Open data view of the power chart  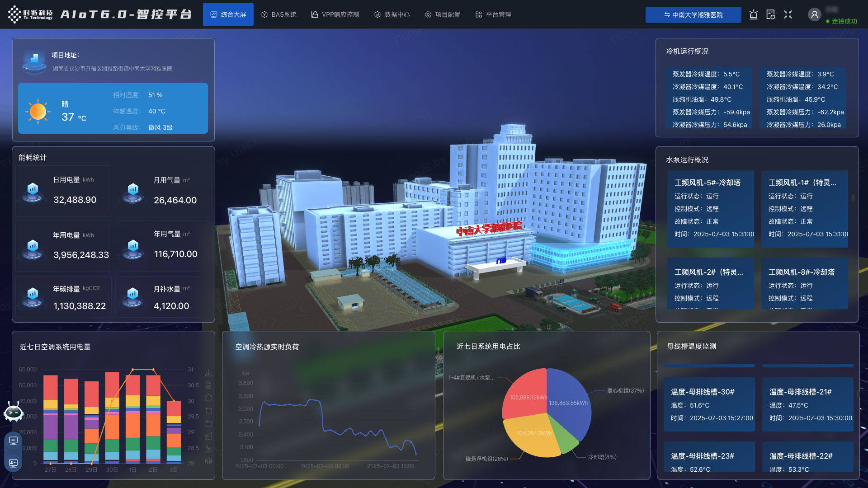click(x=208, y=385)
